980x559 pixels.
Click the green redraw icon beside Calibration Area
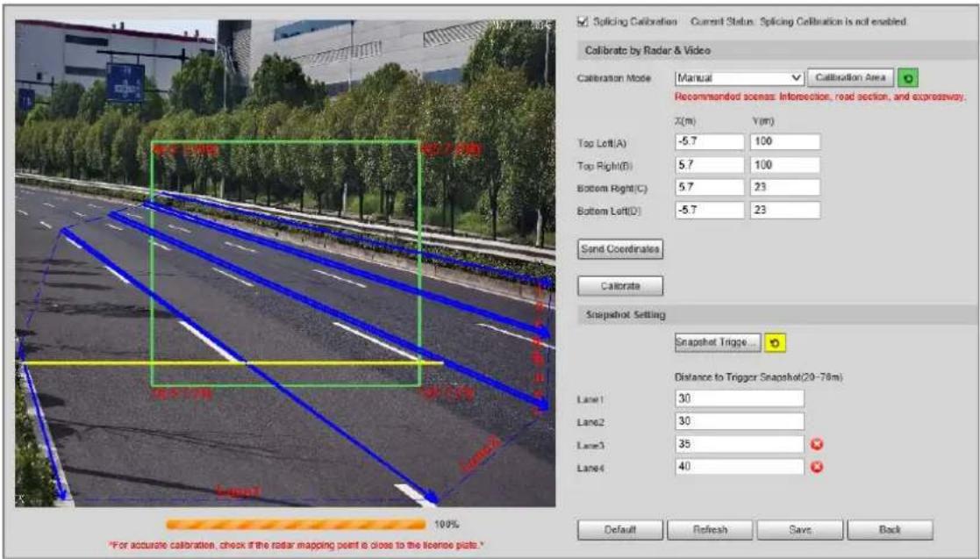click(908, 78)
